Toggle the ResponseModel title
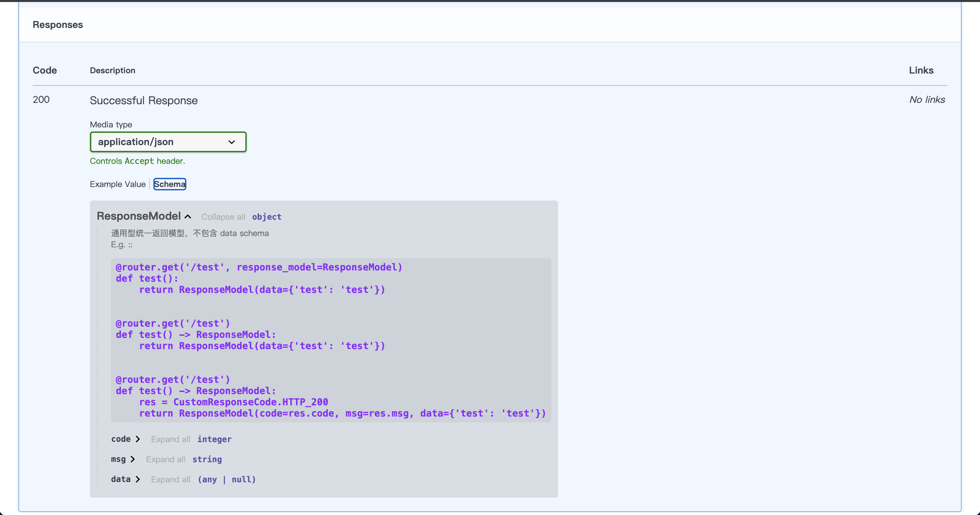This screenshot has height=515, width=980. click(138, 216)
